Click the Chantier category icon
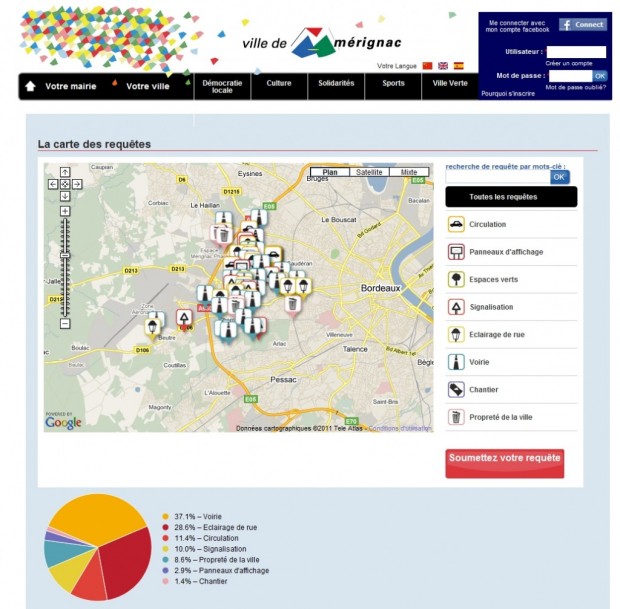 click(x=456, y=390)
